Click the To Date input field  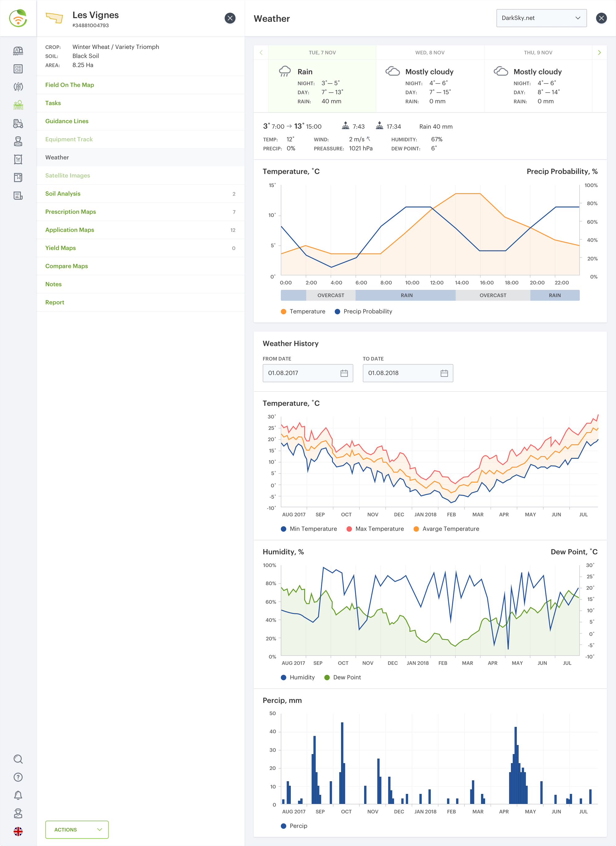pos(401,373)
